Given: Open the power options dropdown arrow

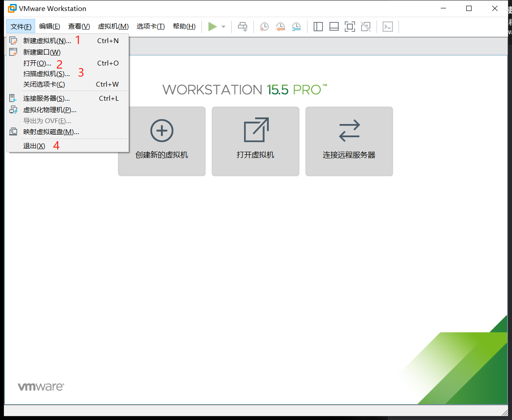Looking at the screenshot, I should 223,26.
